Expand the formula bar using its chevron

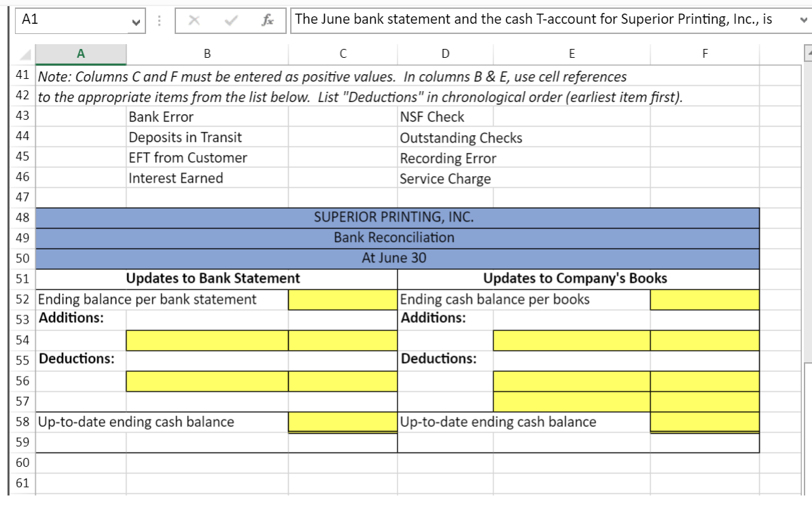802,20
